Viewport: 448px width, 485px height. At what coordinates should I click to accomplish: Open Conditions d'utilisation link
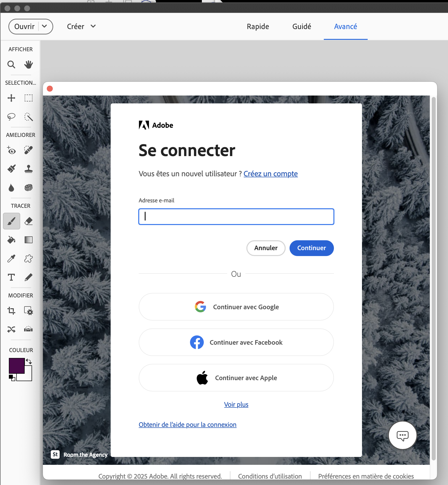pyautogui.click(x=270, y=476)
